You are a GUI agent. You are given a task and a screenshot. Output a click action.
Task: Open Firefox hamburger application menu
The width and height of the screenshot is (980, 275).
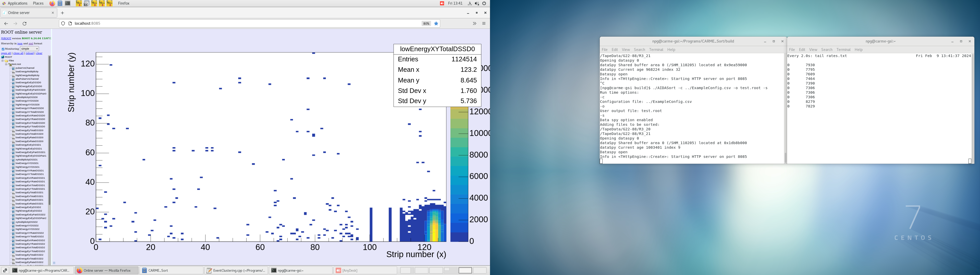point(484,23)
